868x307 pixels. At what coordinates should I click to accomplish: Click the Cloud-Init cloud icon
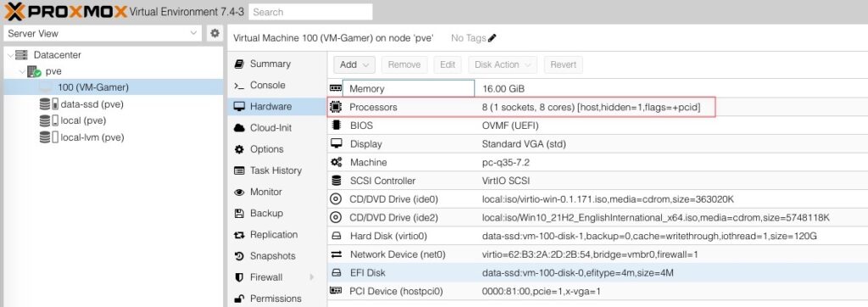coord(239,128)
